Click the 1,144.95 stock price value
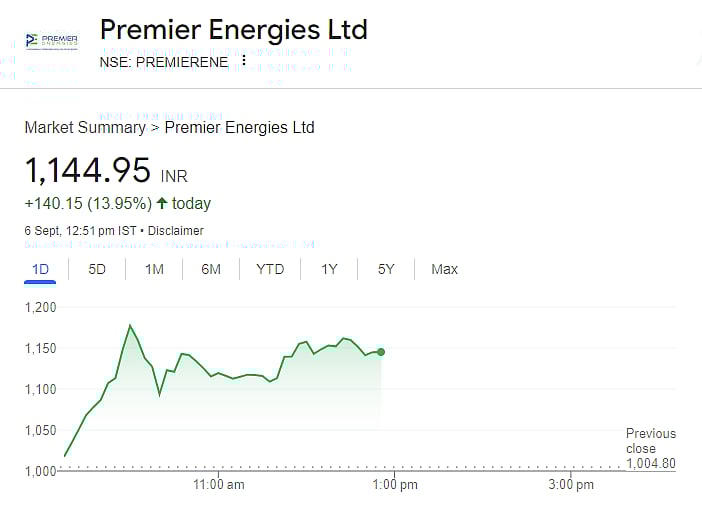This screenshot has height=509, width=702. (88, 171)
